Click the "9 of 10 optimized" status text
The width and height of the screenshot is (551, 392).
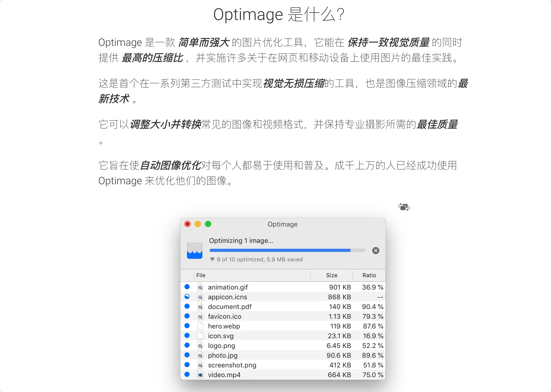click(260, 259)
